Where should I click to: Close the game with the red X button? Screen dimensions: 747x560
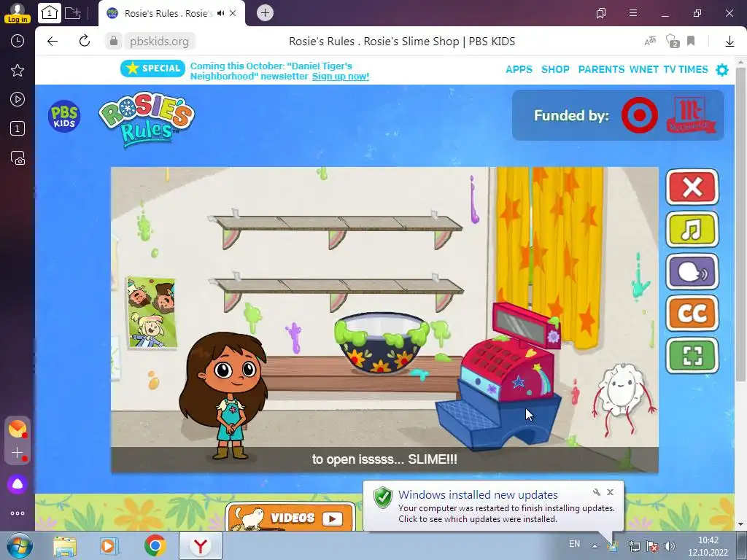[x=692, y=187]
